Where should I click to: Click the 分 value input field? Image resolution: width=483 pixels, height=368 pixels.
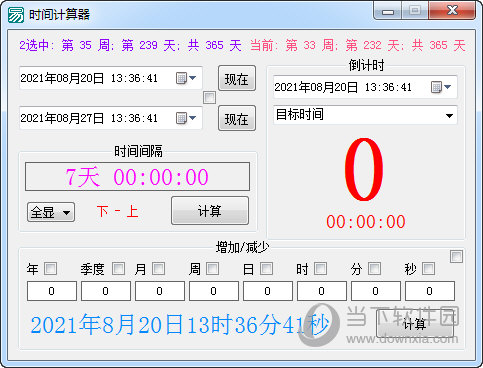(376, 291)
